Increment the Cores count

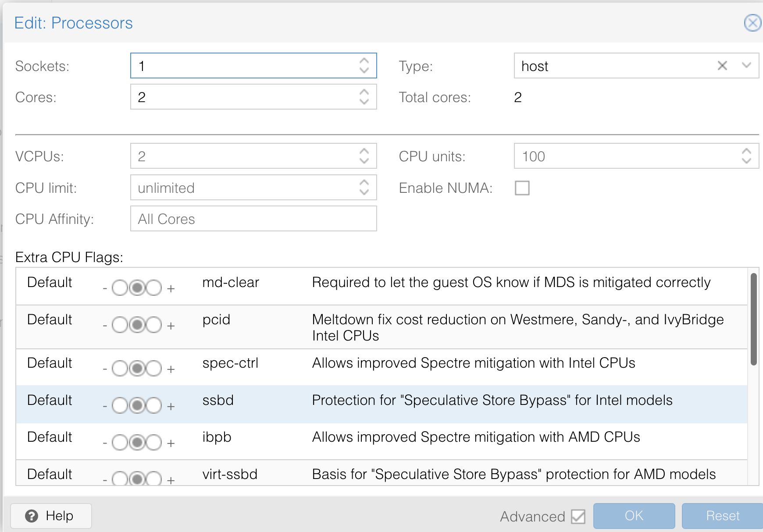pyautogui.click(x=364, y=92)
